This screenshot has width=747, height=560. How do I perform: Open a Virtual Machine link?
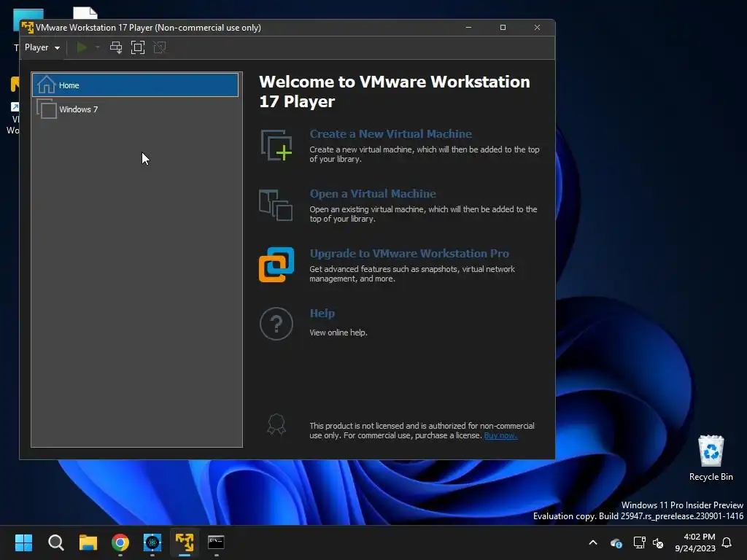(373, 194)
